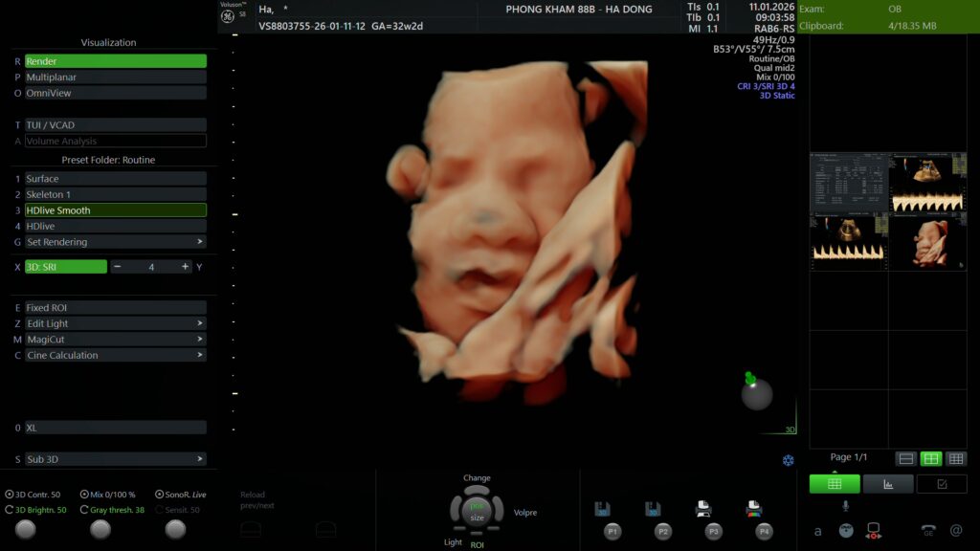Viewport: 980px width, 551px height.
Task: Click the P4 color printer icon
Action: pyautogui.click(x=753, y=509)
